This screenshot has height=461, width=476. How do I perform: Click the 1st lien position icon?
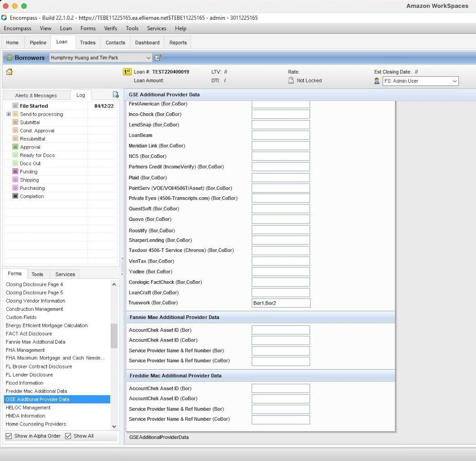click(x=127, y=72)
